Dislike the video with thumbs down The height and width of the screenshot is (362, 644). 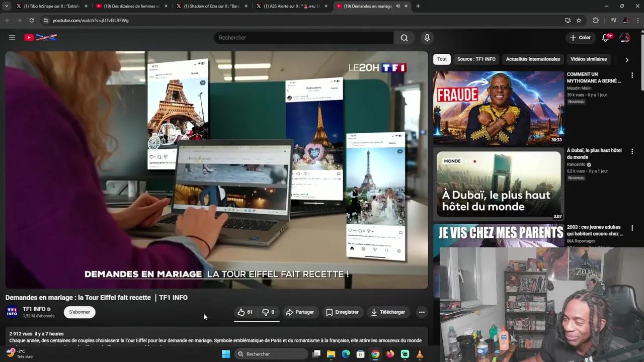[x=268, y=312]
